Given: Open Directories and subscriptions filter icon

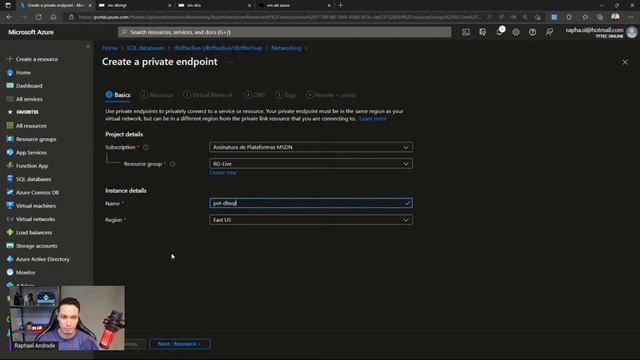Looking at the screenshot, I should point(482,32).
